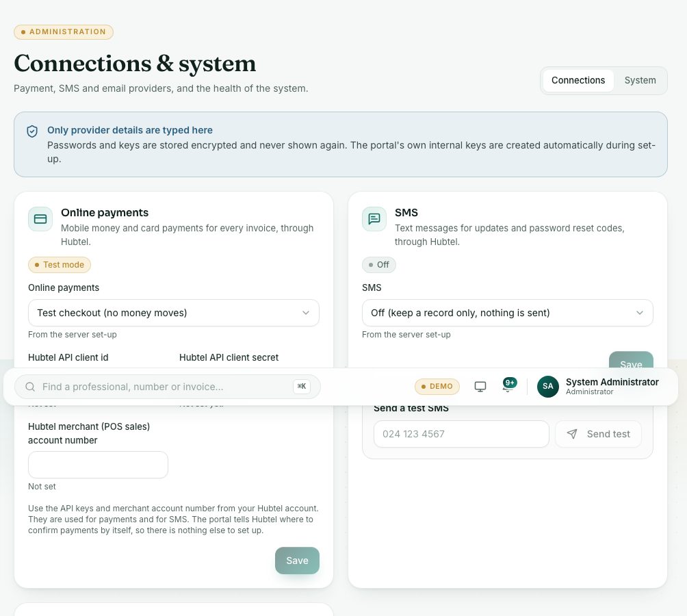Click the Hubtel merchant account number field
This screenshot has width=687, height=616.
(98, 465)
